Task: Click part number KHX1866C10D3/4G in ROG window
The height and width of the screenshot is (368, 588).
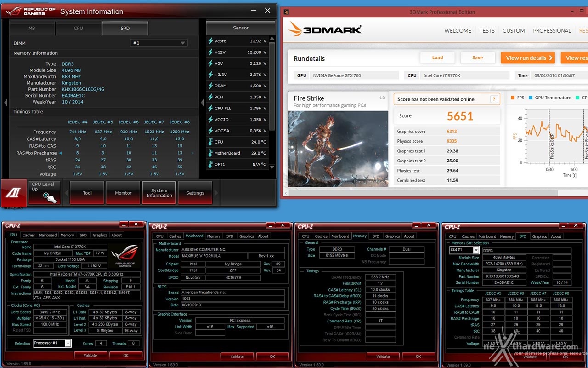Action: click(84, 89)
